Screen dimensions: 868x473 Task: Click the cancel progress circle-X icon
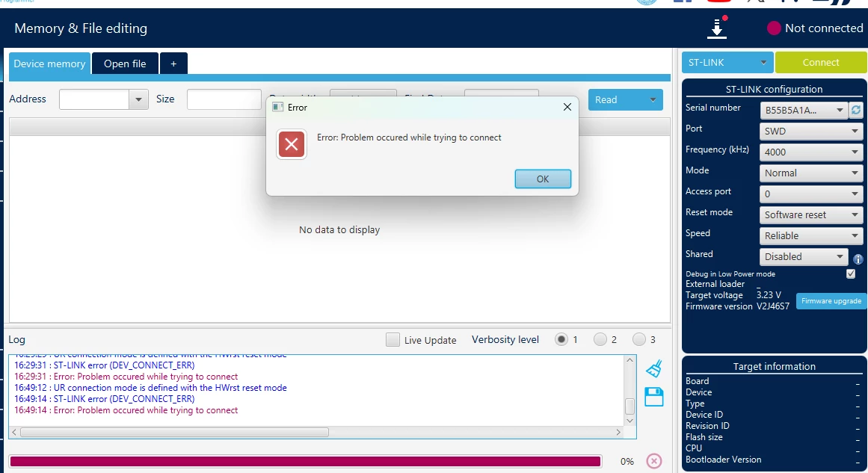653,461
